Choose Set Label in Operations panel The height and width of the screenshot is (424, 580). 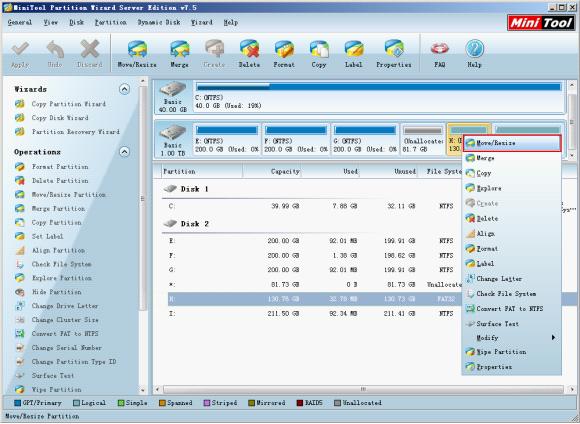tap(39, 236)
